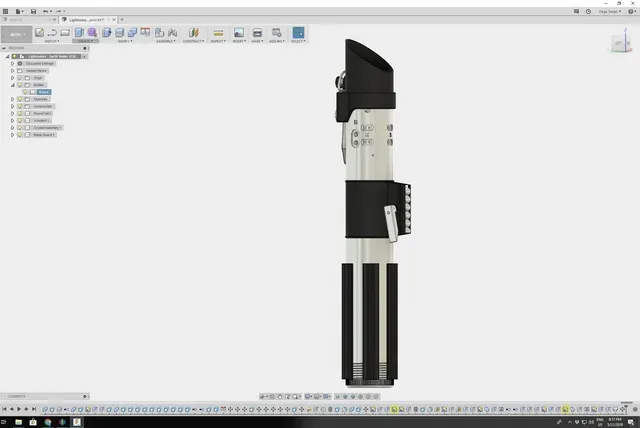
Task: Open the timeline settings gear
Action: (635, 409)
